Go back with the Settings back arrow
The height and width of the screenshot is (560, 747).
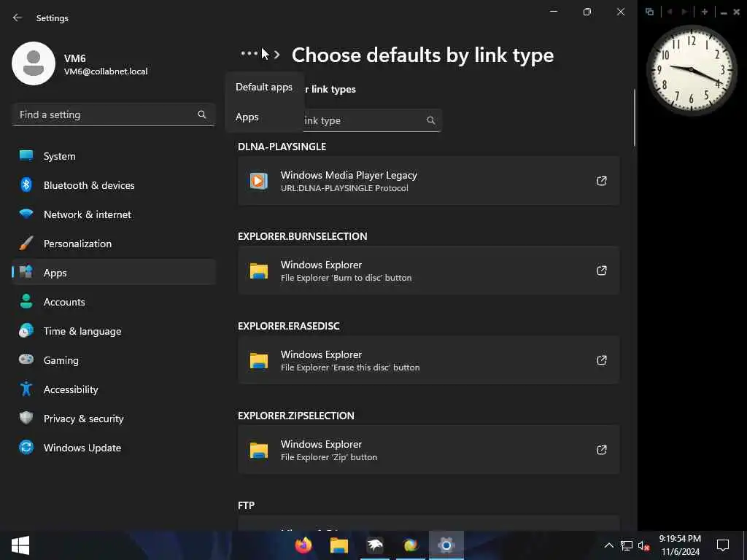(18, 17)
